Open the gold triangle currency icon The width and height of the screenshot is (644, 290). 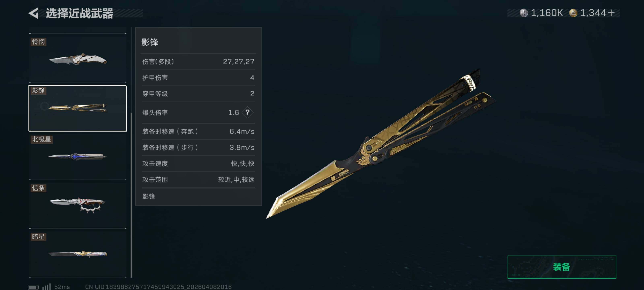[x=573, y=13]
